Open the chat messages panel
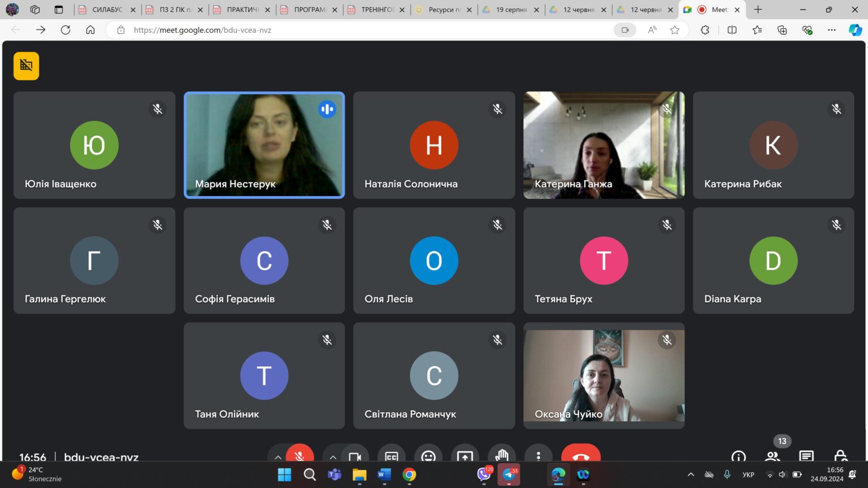Image resolution: width=868 pixels, height=488 pixels. [x=806, y=456]
